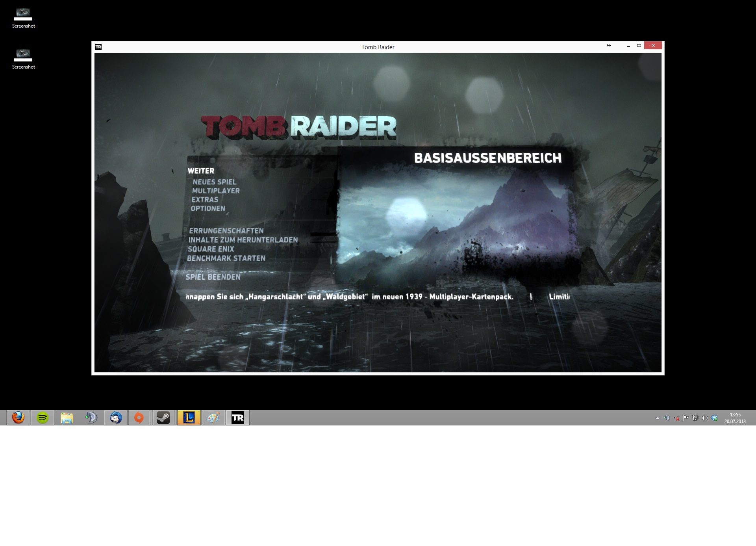Open the EXTRAS menu entry

(205, 200)
